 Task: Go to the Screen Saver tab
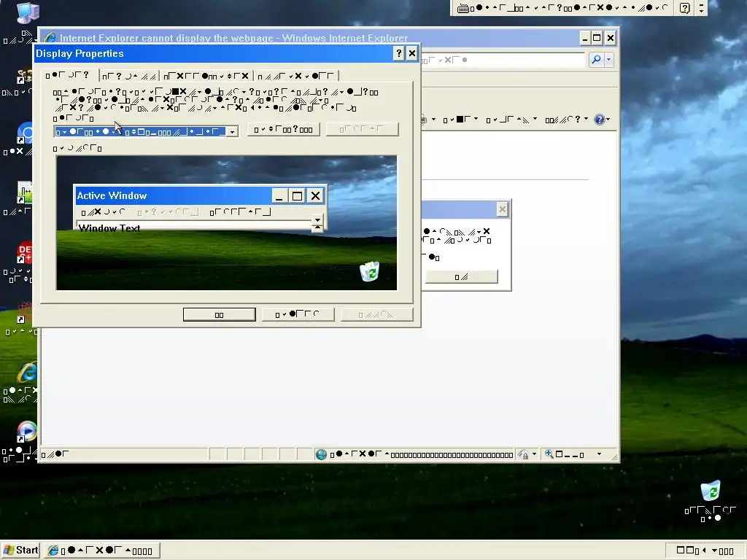point(206,76)
